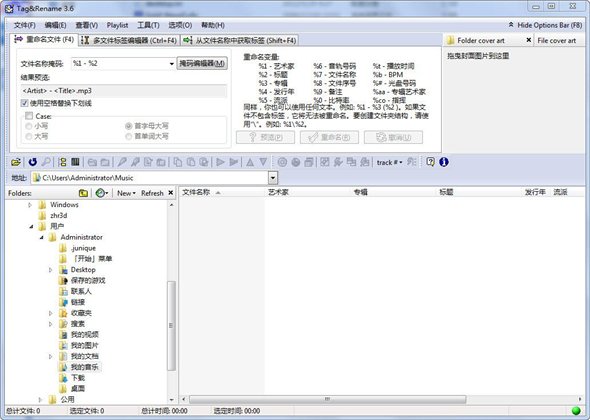Screen dimensions: 590x420
Task: Open the 工具(T) menu
Action: click(x=148, y=25)
